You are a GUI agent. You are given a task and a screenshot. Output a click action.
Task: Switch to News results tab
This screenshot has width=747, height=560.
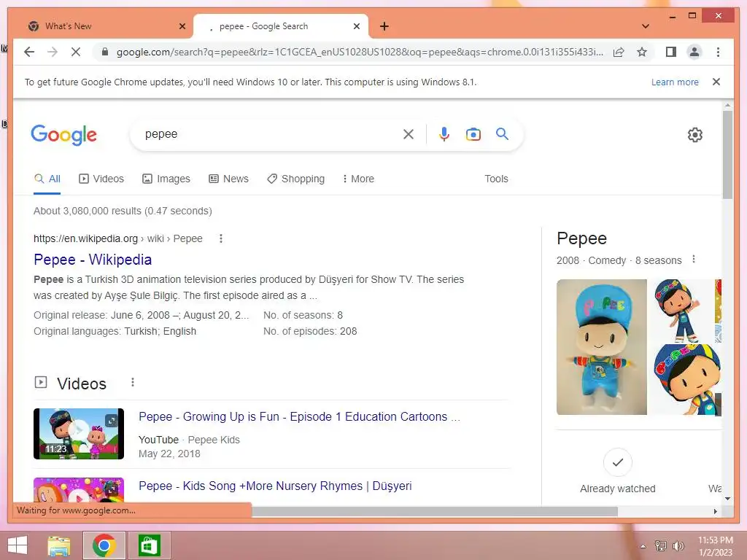(x=228, y=179)
